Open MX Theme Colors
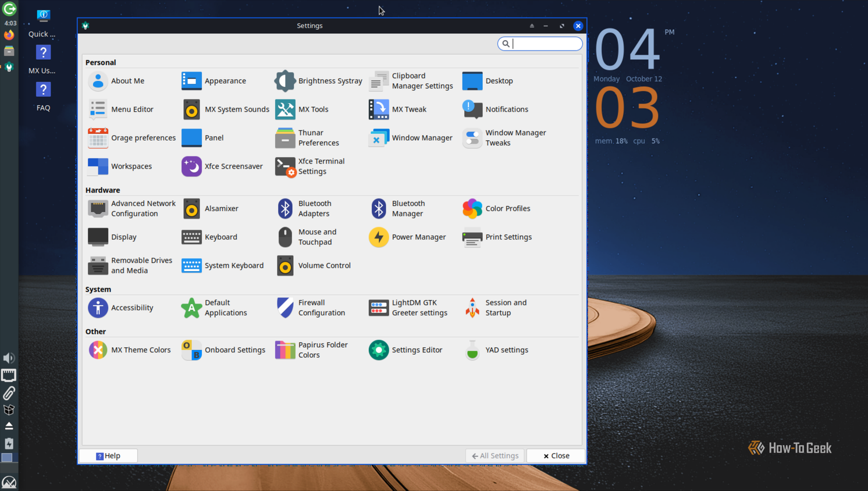The width and height of the screenshot is (868, 491). click(x=129, y=350)
